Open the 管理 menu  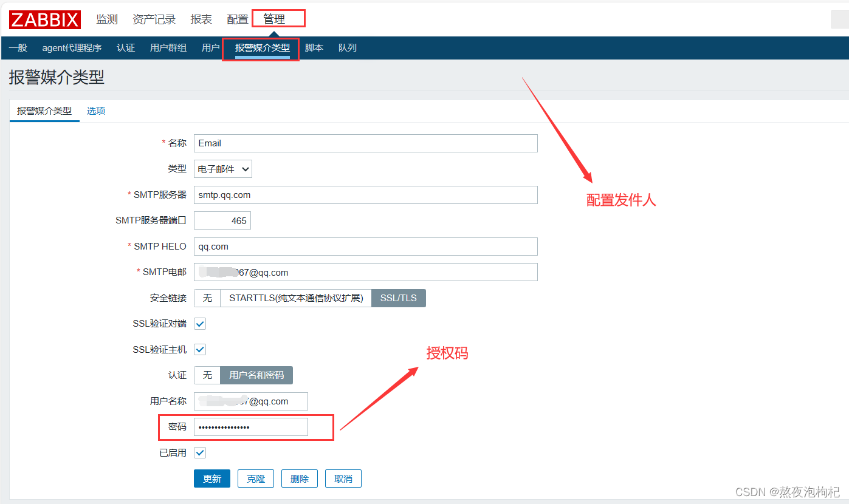coord(274,19)
